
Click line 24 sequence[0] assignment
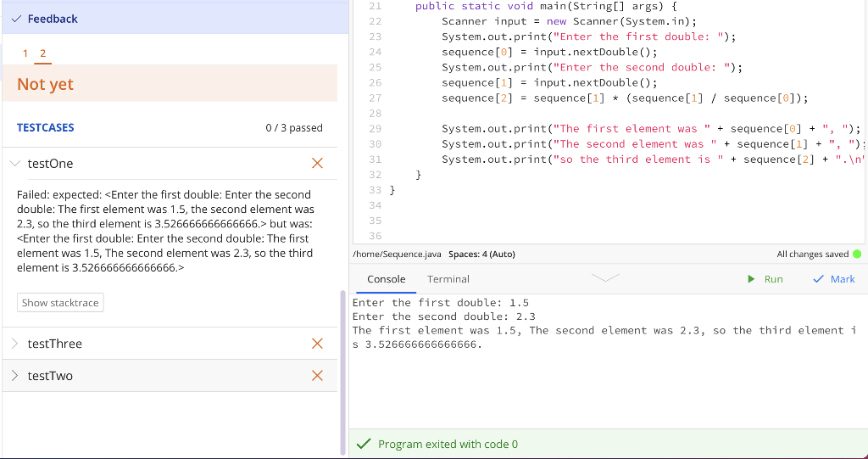(x=549, y=52)
